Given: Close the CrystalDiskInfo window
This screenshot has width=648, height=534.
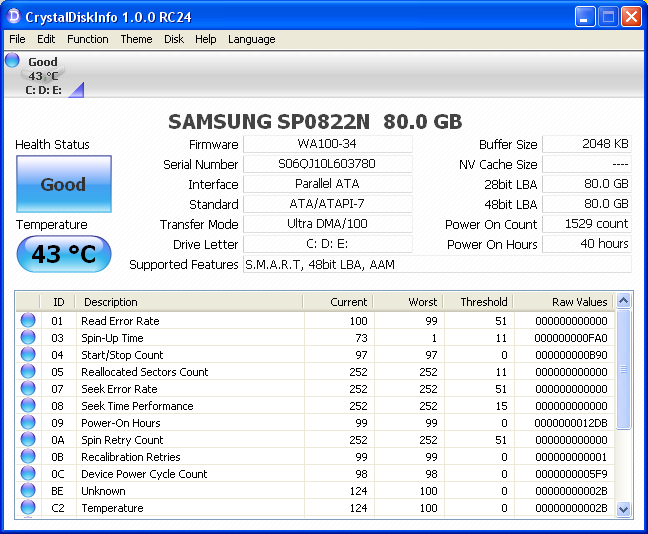Looking at the screenshot, I should coord(631,17).
